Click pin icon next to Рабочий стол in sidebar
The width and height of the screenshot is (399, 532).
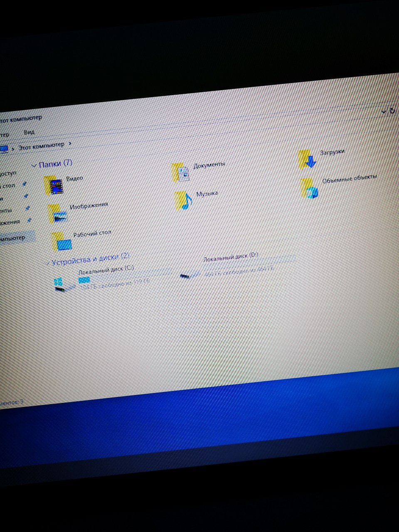coord(24,184)
